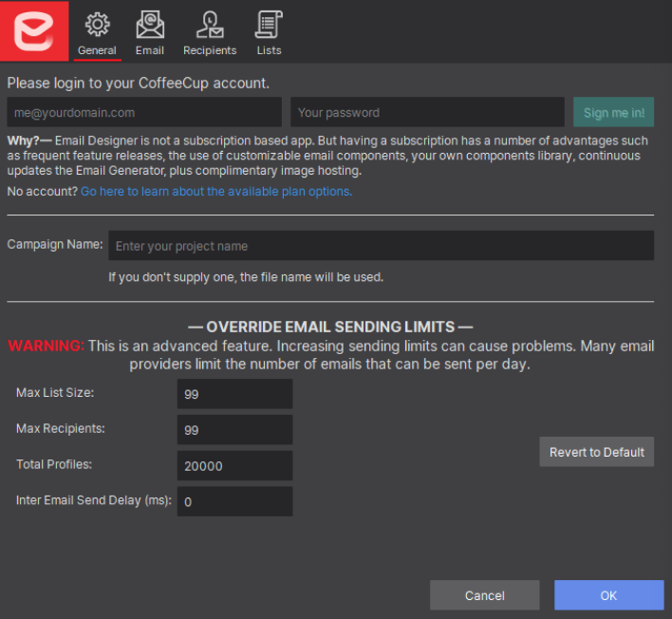Switch to the Email tab label

(150, 50)
